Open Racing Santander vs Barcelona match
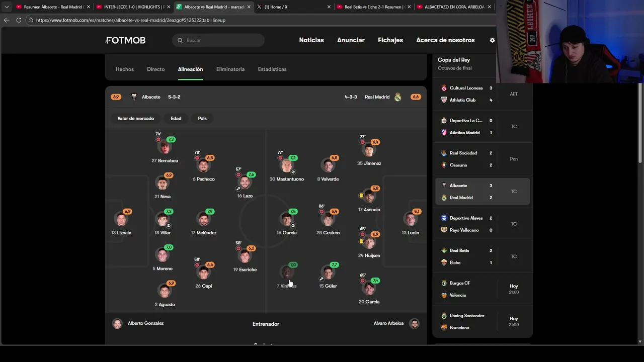Image resolution: width=644 pixels, height=362 pixels. click(482, 322)
